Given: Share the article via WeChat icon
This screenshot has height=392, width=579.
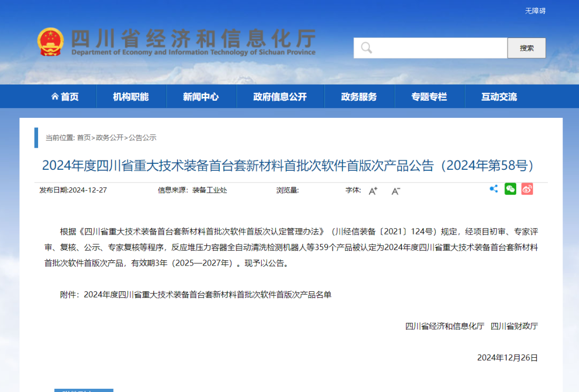Looking at the screenshot, I should [x=510, y=189].
